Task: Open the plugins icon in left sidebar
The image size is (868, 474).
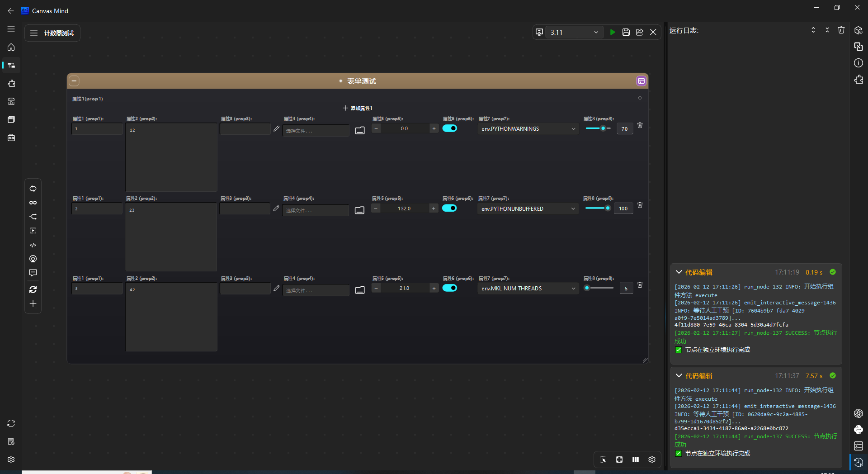Action: coord(11,83)
